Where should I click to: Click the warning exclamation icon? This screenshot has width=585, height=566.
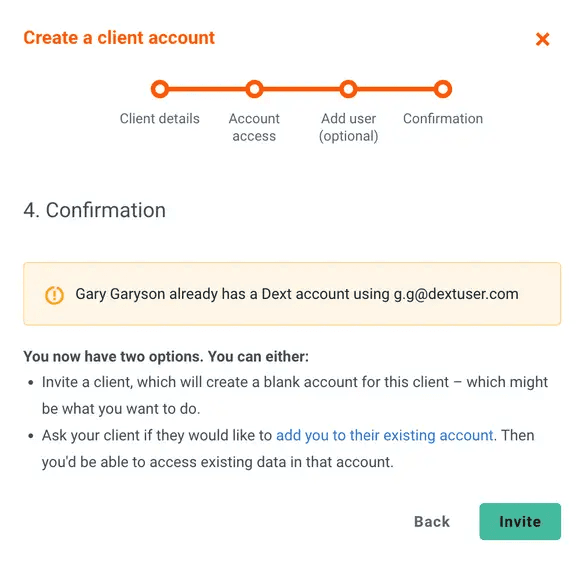tap(54, 295)
